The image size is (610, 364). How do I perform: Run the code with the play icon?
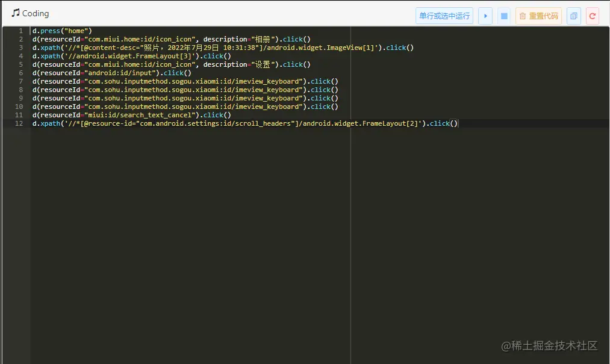point(485,16)
